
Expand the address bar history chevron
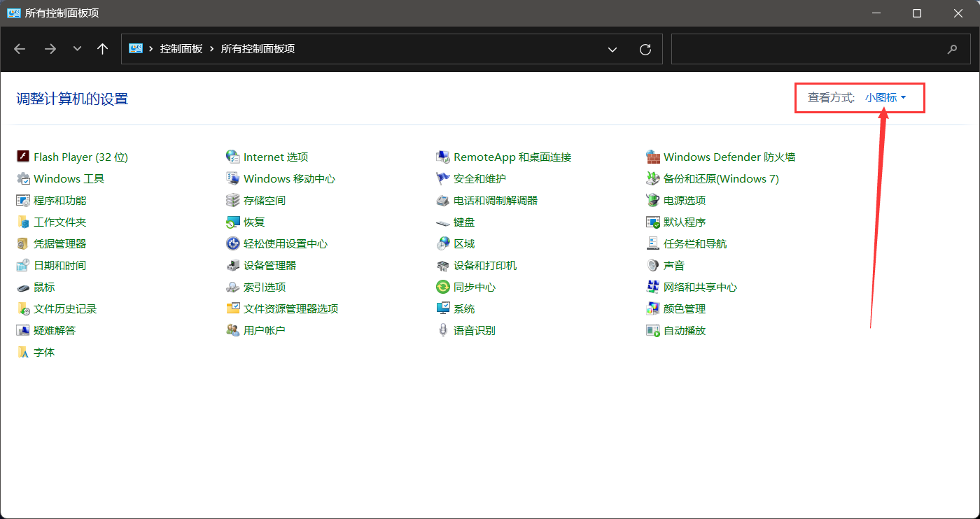[612, 49]
